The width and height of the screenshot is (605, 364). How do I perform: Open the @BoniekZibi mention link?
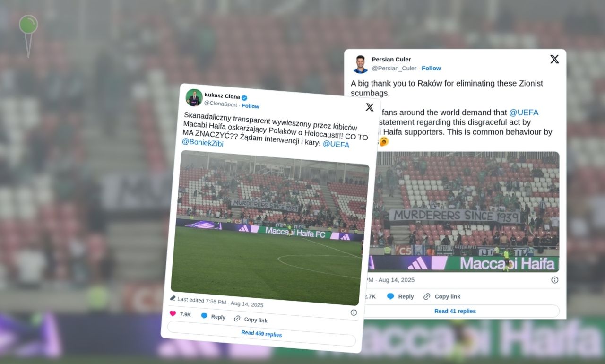pos(203,142)
